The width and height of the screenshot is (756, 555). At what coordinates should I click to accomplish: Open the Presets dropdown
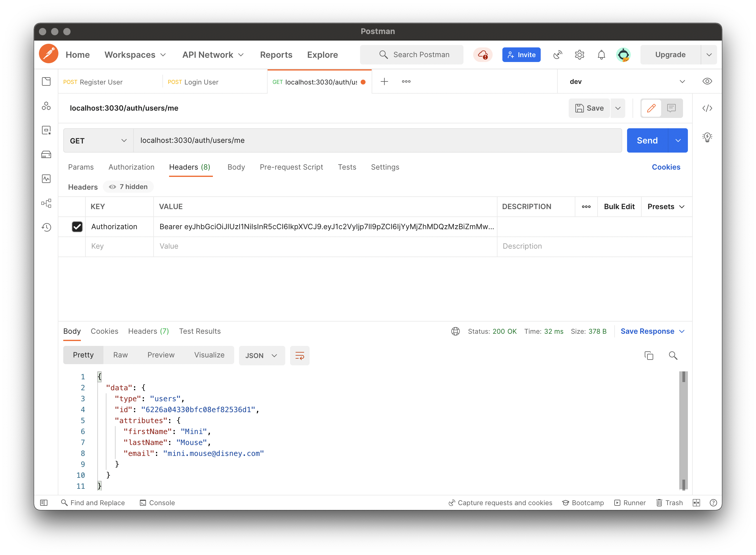pos(666,207)
